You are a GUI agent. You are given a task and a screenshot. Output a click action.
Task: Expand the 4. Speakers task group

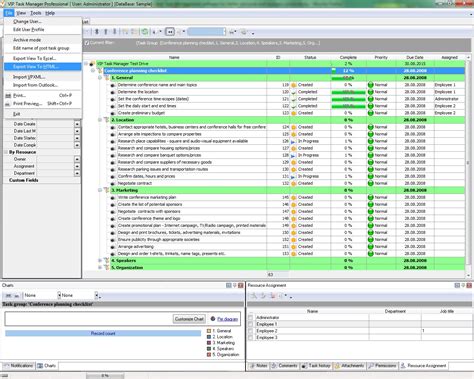tap(100, 261)
